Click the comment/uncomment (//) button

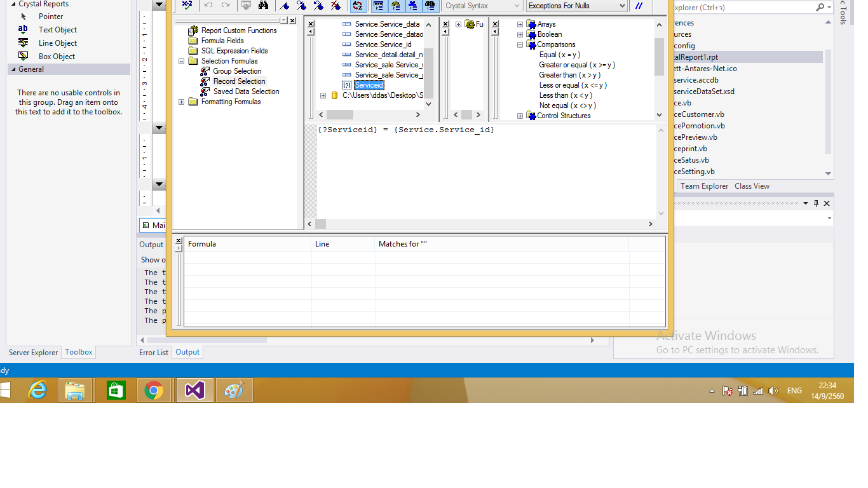[639, 6]
